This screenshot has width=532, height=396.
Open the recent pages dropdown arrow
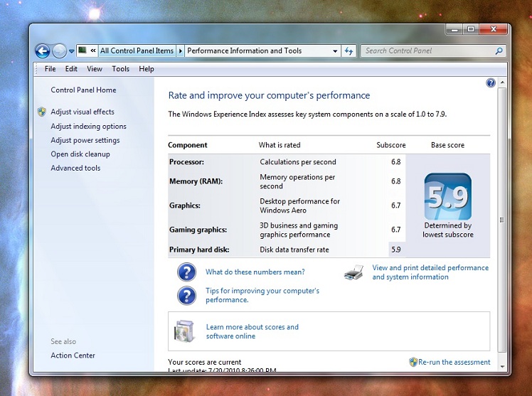(72, 51)
